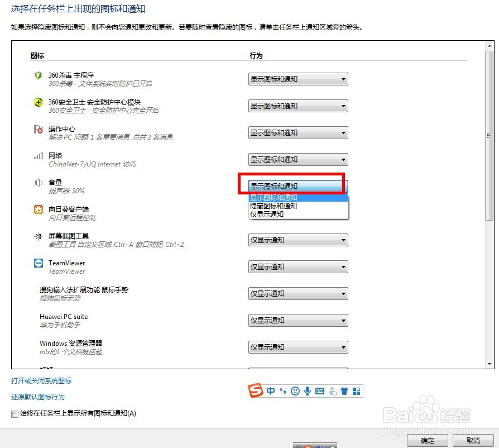Click the TeamViewer blue arrows icon

point(38,263)
